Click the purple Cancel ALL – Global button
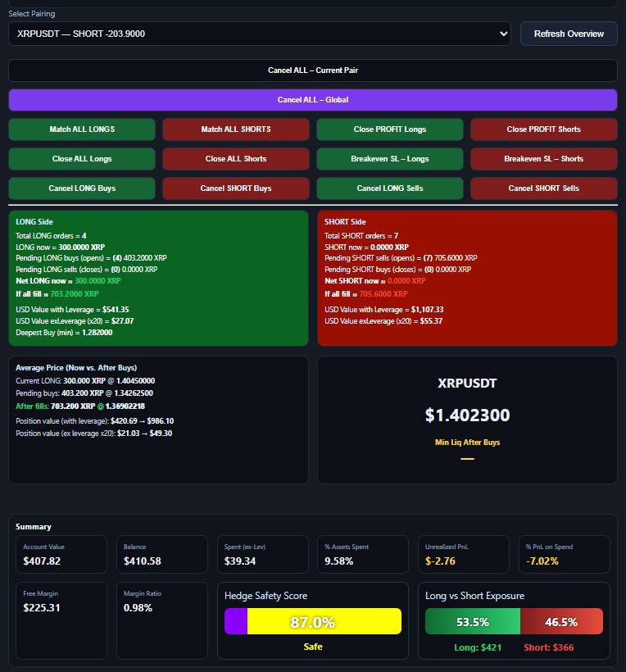The height and width of the screenshot is (672, 626). [313, 100]
